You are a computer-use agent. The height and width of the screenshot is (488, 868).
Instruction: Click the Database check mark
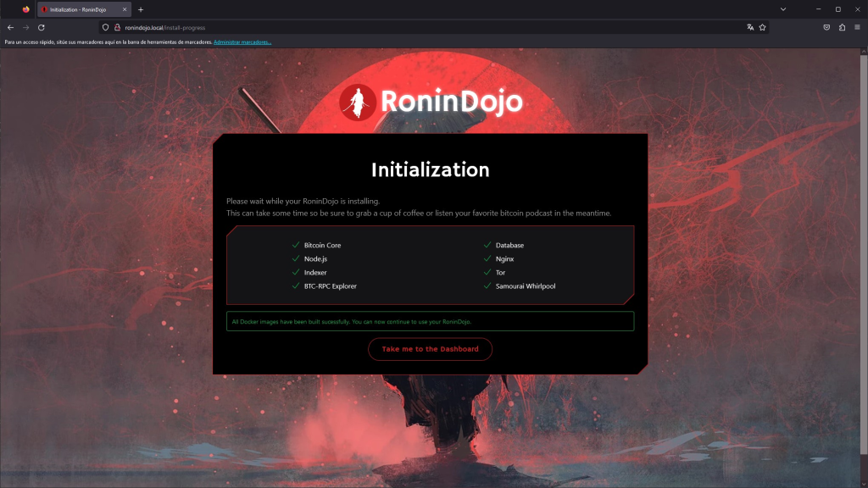487,245
